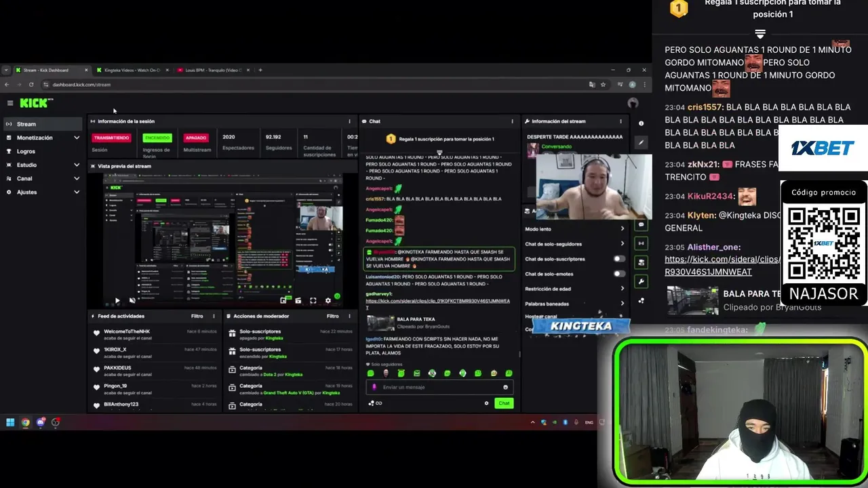Open Acciones de moderador options menu
The height and width of the screenshot is (488, 868).
click(x=349, y=316)
